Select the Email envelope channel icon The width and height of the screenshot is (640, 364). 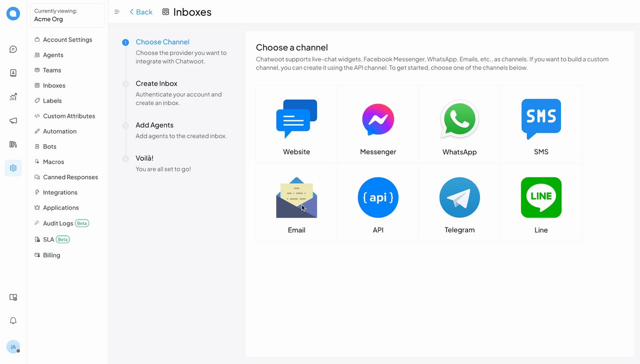tap(296, 198)
